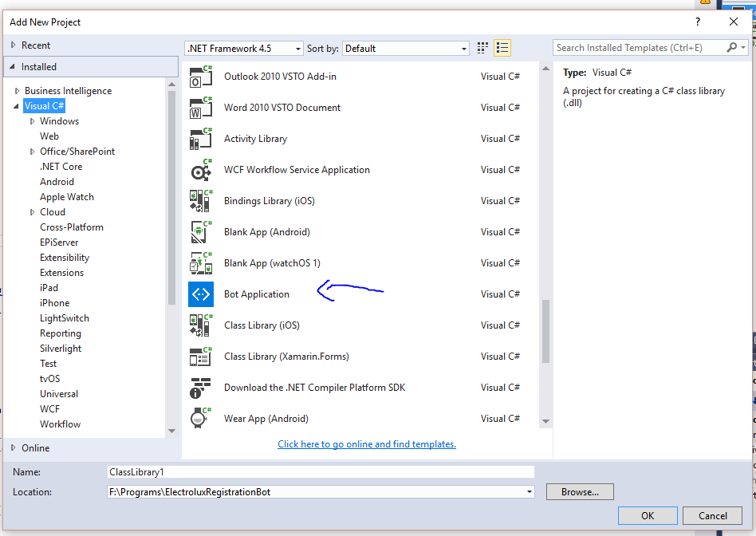Select the Word 2010 VSTO Document icon

(201, 108)
